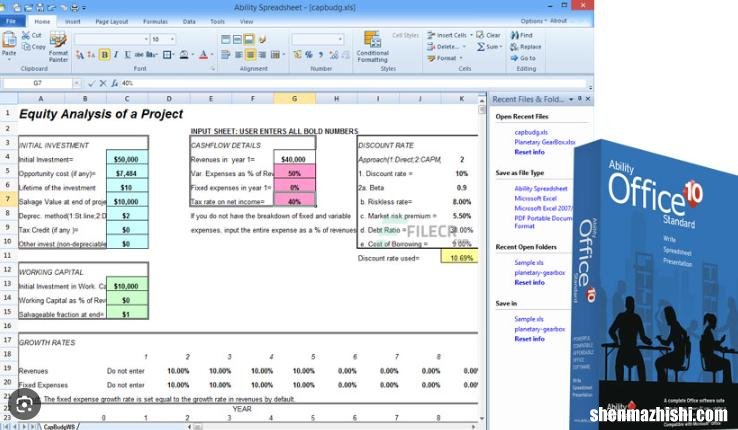Viewport: 738px width, 430px height.
Task: Click the cancel X in formula bar
Action: pos(103,83)
